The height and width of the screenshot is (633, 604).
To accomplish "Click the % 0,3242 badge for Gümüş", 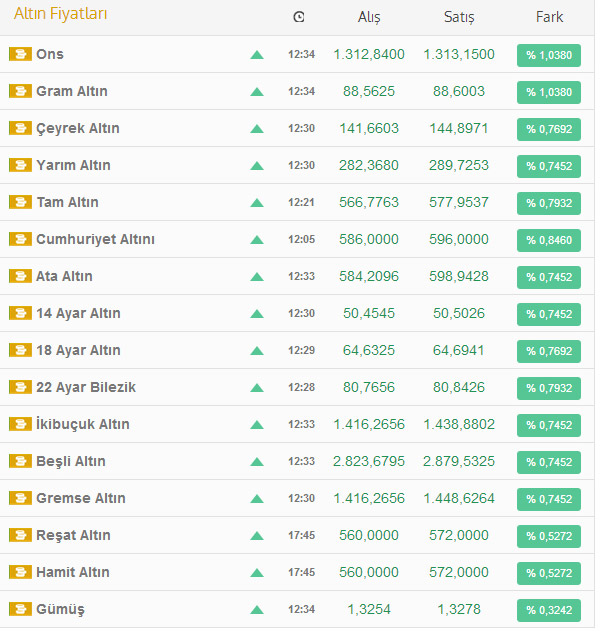I will (x=549, y=610).
